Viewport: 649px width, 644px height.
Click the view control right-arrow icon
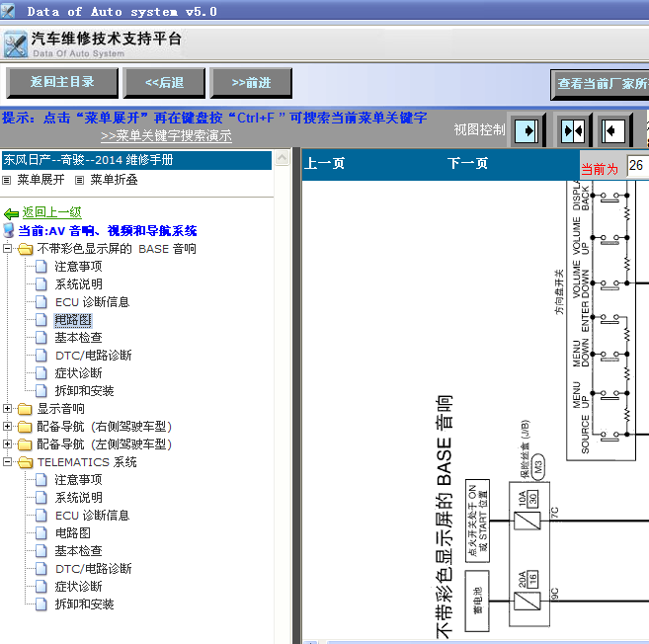point(527,130)
